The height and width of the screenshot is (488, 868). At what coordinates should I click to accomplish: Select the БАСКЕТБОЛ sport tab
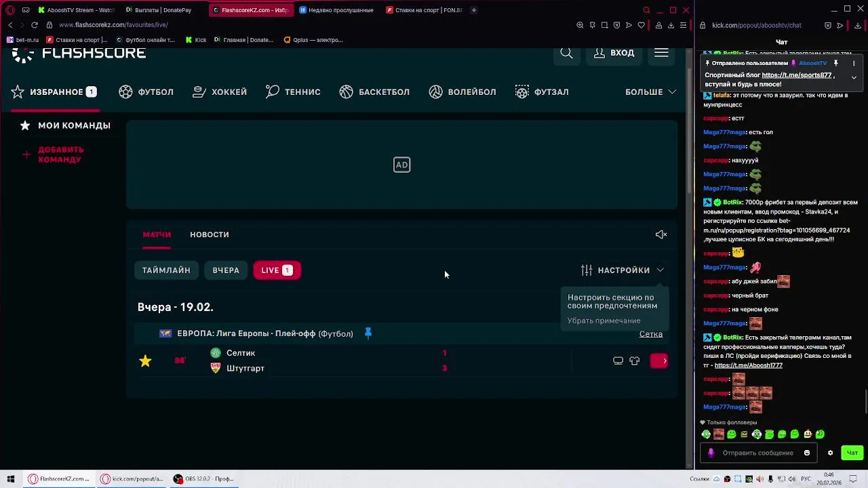374,91
